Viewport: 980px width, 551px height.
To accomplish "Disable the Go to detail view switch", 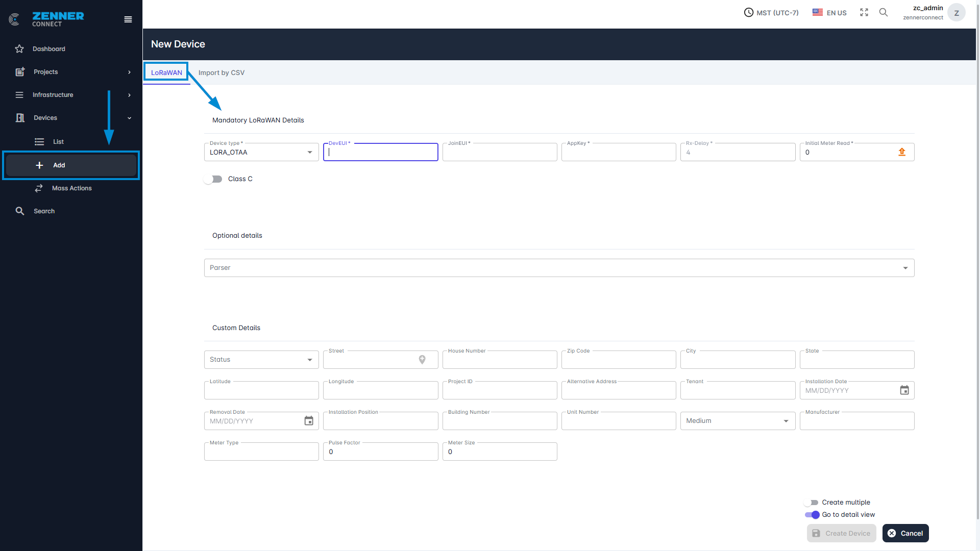I will click(x=812, y=515).
